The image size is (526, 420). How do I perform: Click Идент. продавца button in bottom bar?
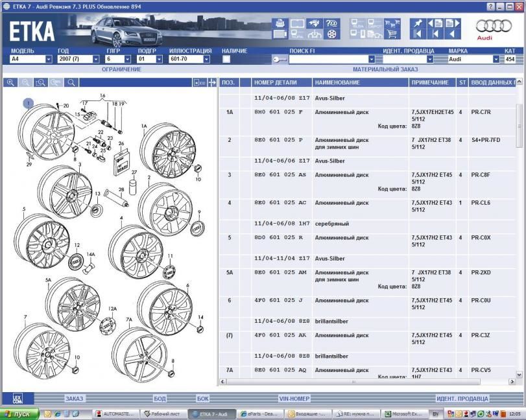[x=462, y=399]
